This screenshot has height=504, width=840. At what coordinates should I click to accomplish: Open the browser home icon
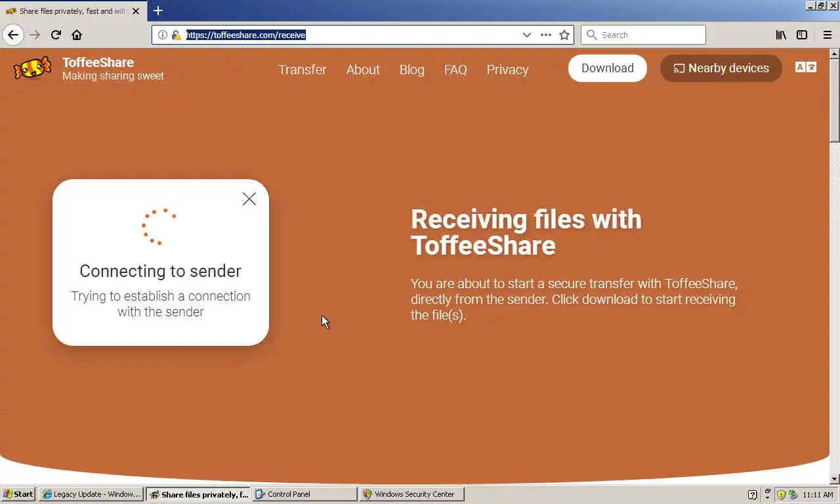[77, 35]
